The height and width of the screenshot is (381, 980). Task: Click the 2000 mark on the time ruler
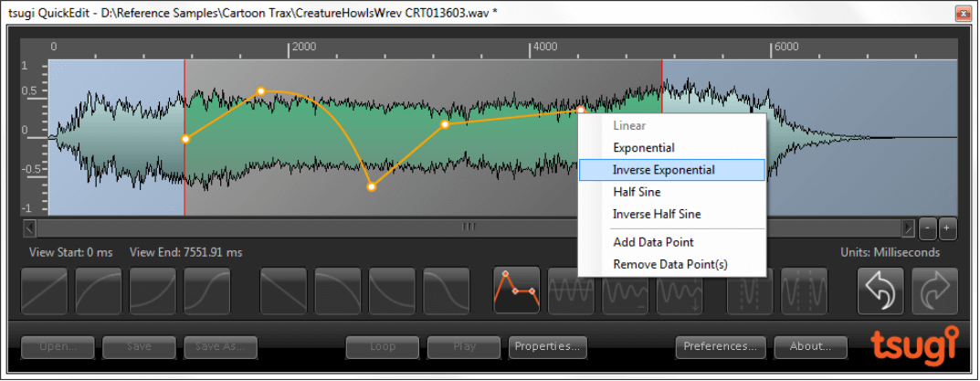(x=304, y=47)
